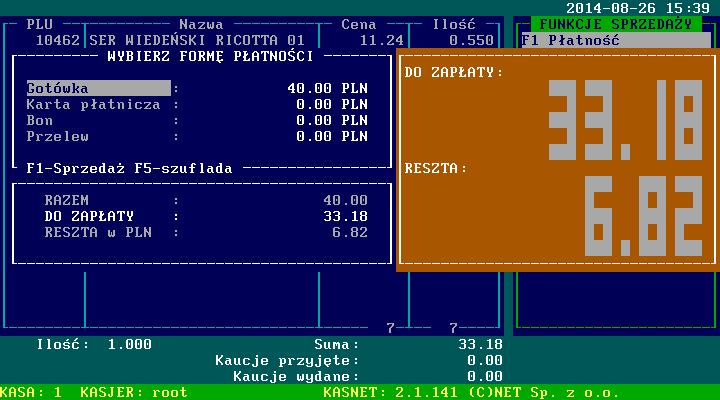The height and width of the screenshot is (400, 720).
Task: Click the Ilość column header
Action: [x=454, y=24]
